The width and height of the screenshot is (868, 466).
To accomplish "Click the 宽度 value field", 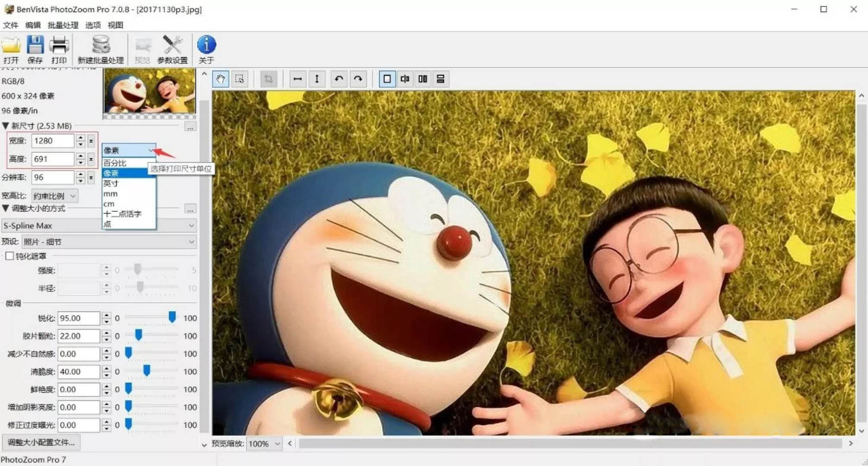I will [52, 141].
